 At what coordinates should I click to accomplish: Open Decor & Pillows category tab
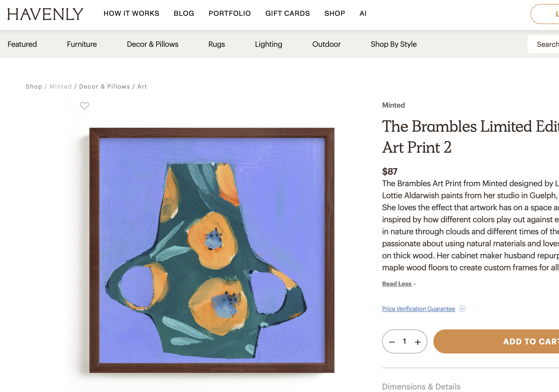click(152, 44)
